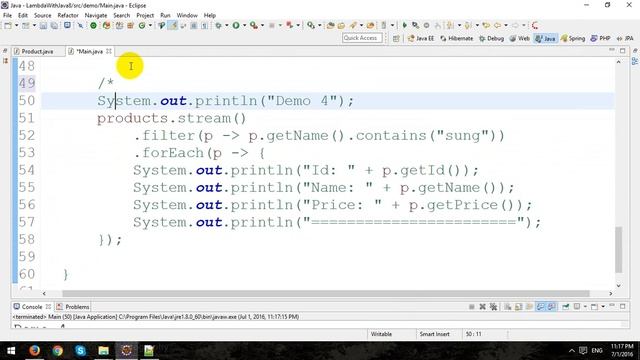
Task: Click the Run Last Tool external tools icon
Action: click(253, 25)
